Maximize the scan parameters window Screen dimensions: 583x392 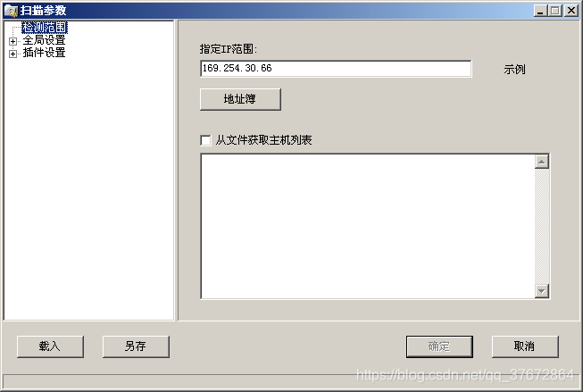point(555,11)
